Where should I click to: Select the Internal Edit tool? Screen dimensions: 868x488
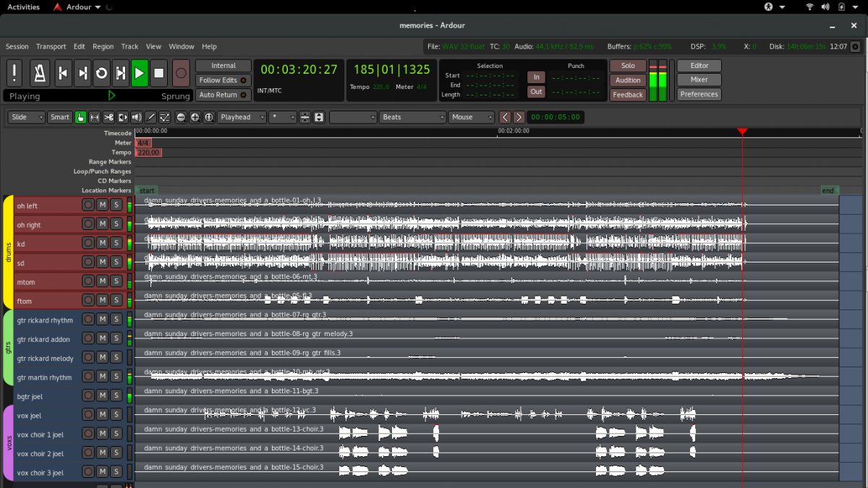(165, 117)
